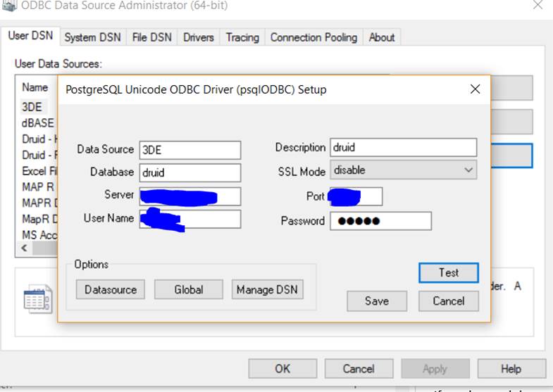Viewport: 553px width, 392px height.
Task: Click the data source icon at bottom left
Action: pyautogui.click(x=38, y=299)
